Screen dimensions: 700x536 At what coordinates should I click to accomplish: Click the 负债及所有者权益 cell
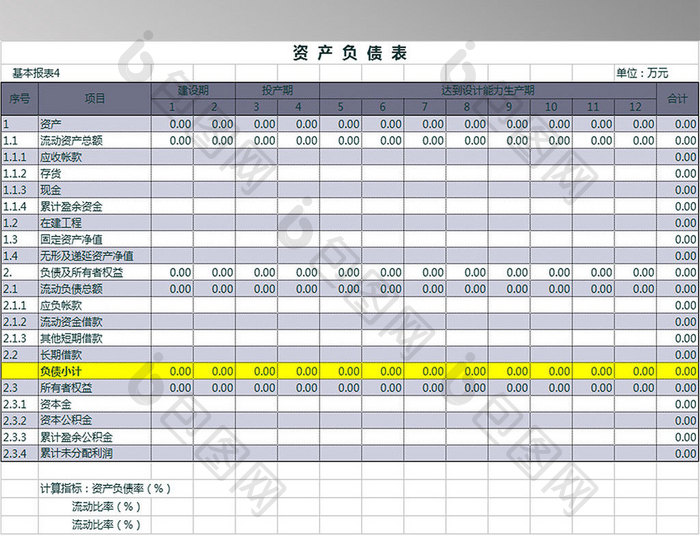tap(82, 272)
